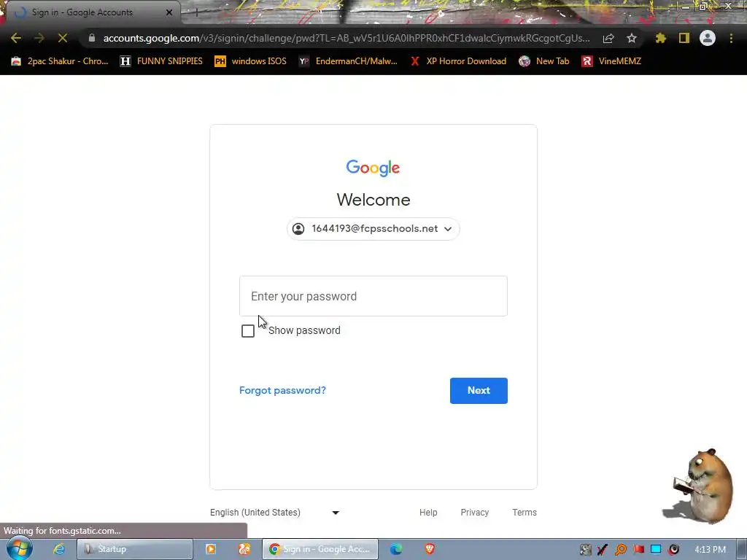The image size is (747, 560).
Task: Open the Chrome extensions puzzle icon
Action: 661,38
